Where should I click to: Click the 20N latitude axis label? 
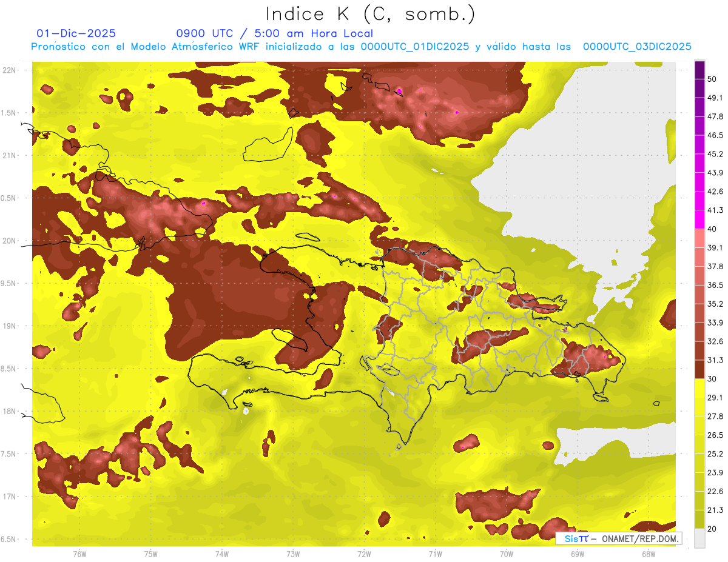[x=10, y=241]
